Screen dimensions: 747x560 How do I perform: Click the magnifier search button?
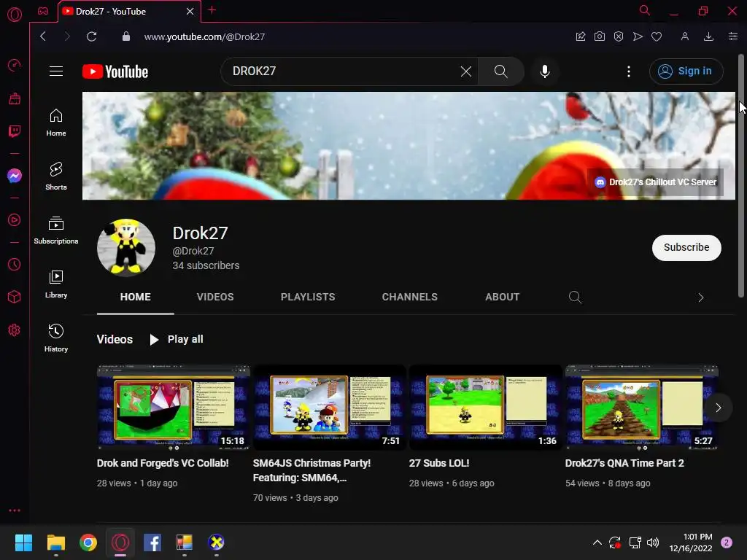[500, 71]
